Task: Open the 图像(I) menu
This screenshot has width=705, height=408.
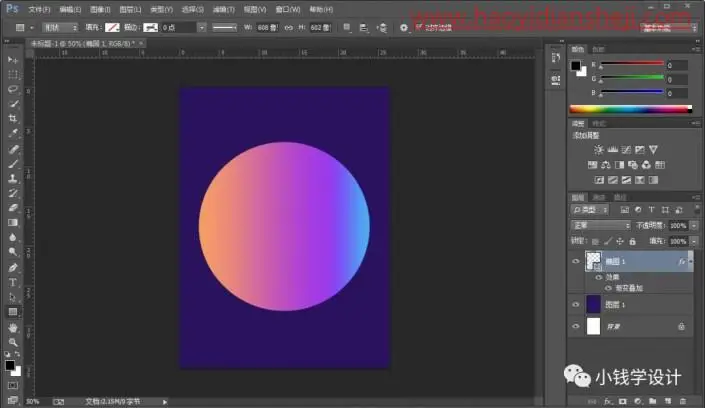Action: tap(100, 9)
